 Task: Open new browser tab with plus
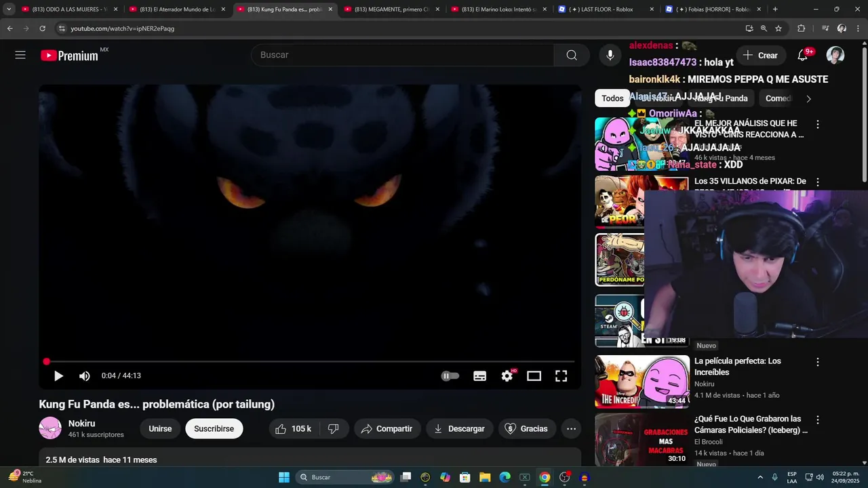coord(775,9)
